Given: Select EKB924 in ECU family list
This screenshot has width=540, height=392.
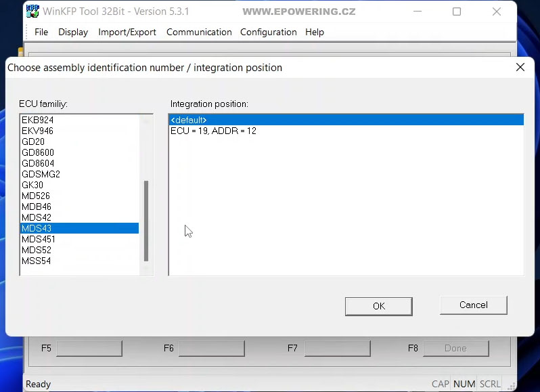Looking at the screenshot, I should pyautogui.click(x=80, y=120).
